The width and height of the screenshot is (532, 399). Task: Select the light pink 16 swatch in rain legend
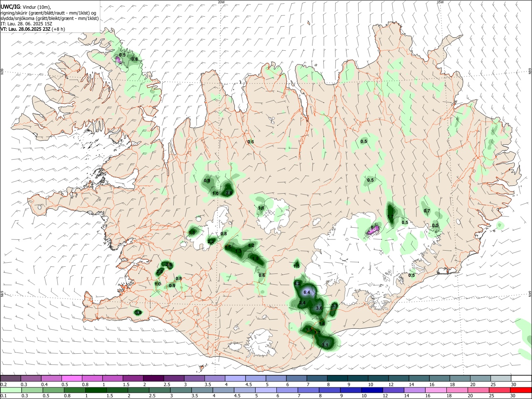[x=435, y=390]
